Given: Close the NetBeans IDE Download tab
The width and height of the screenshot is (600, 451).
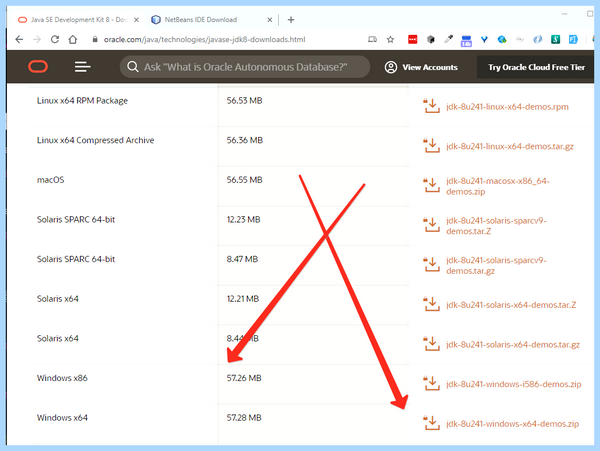Looking at the screenshot, I should coord(270,20).
